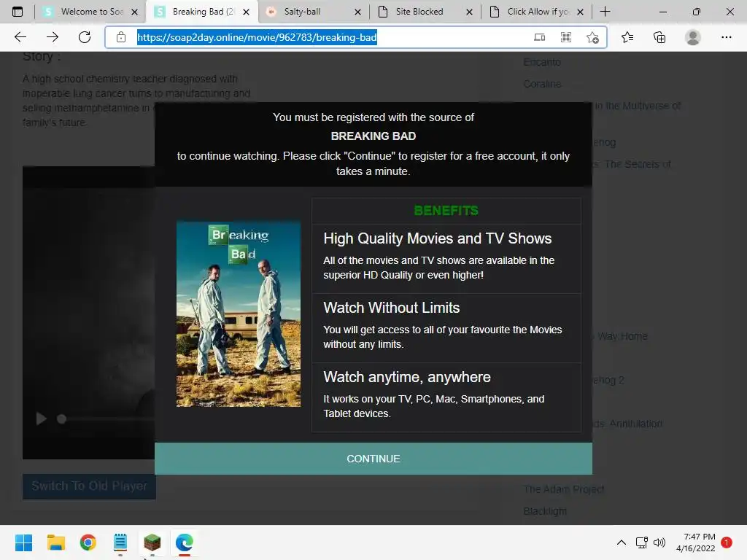The height and width of the screenshot is (560, 747).
Task: Open the Encanto link
Action: [x=542, y=62]
